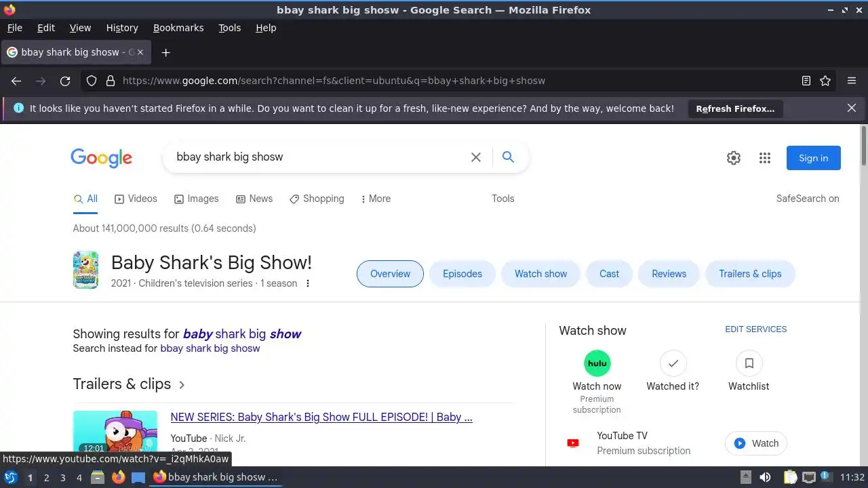Switch to workspace 2 in taskbar

point(46,478)
